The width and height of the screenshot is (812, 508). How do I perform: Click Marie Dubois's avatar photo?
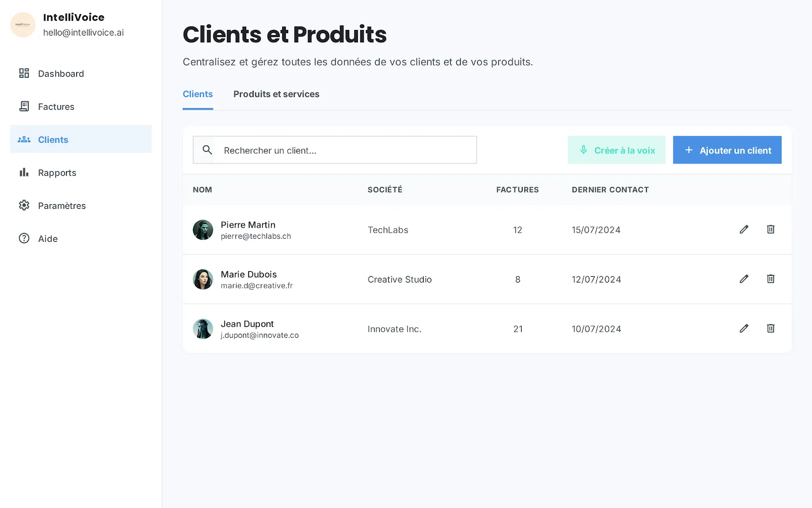click(x=203, y=279)
